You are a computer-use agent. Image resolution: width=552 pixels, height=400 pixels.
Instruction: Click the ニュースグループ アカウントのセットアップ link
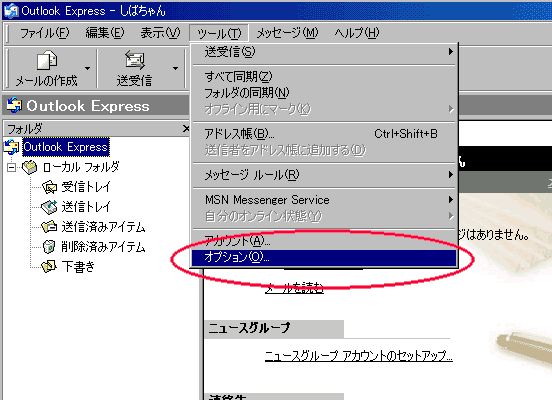[358, 356]
